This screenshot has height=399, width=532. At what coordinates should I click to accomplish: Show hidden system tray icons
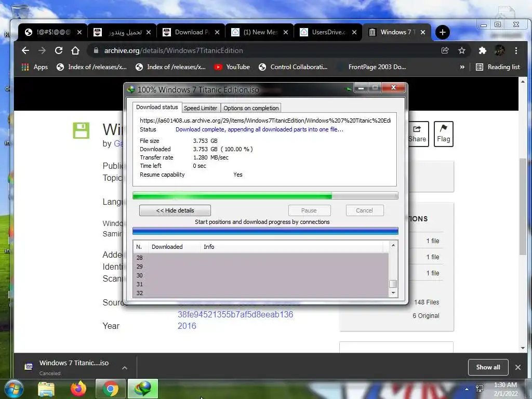click(467, 389)
